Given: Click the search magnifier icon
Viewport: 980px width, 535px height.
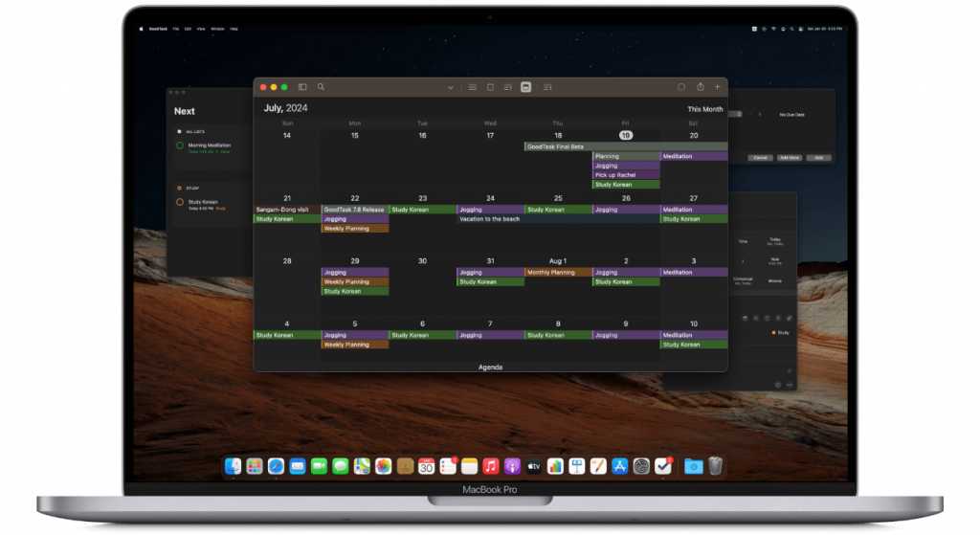Looking at the screenshot, I should (x=321, y=87).
